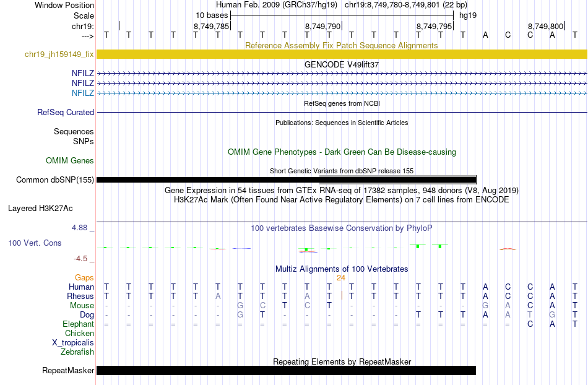Click the SNPs track label
Screen dimensions: 588x385
click(x=84, y=141)
